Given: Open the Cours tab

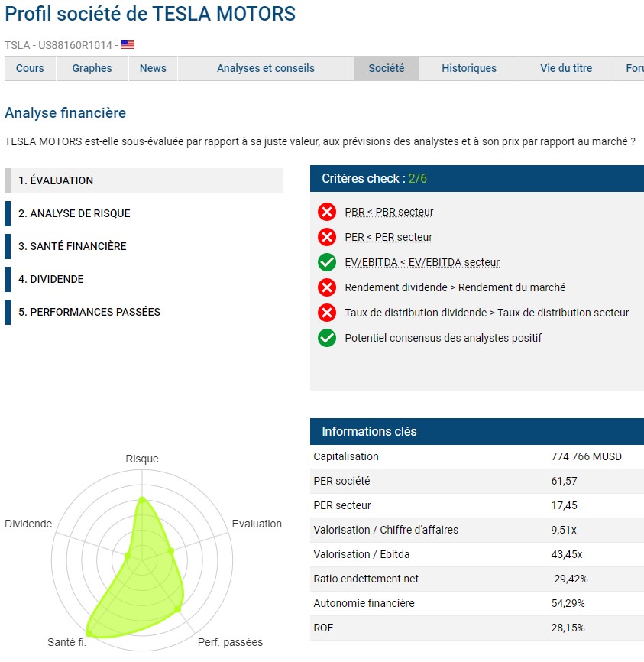Looking at the screenshot, I should pyautogui.click(x=30, y=68).
